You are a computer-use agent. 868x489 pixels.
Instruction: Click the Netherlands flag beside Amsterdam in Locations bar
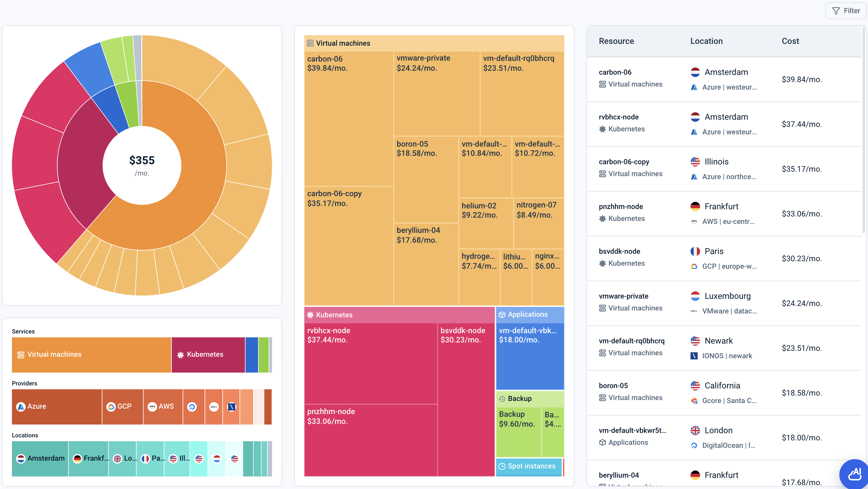pyautogui.click(x=21, y=459)
